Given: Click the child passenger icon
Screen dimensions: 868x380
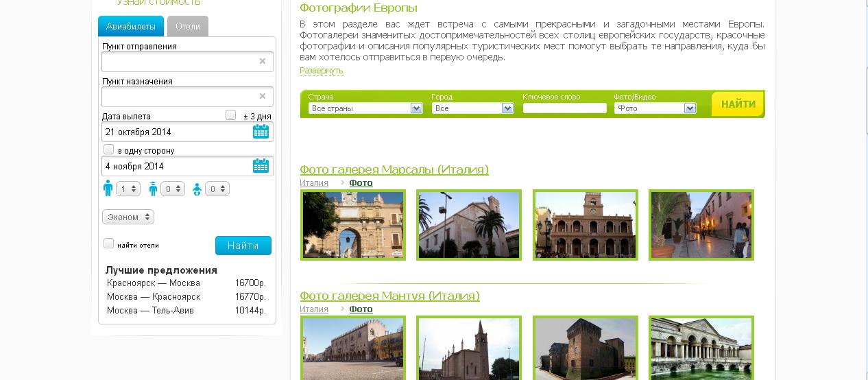Looking at the screenshot, I should point(153,189).
